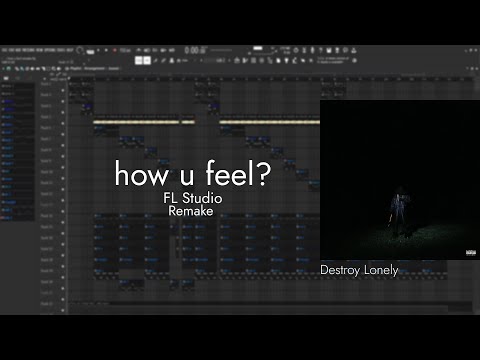This screenshot has width=480, height=360.
Task: Click the cream-colored clip on Track 4
Action: click(136, 122)
